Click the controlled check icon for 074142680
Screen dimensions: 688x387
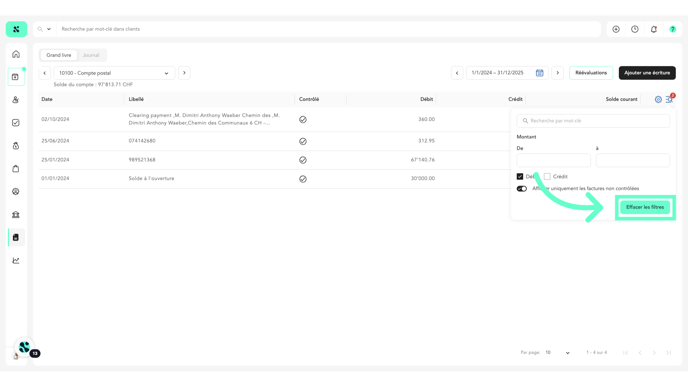point(303,141)
